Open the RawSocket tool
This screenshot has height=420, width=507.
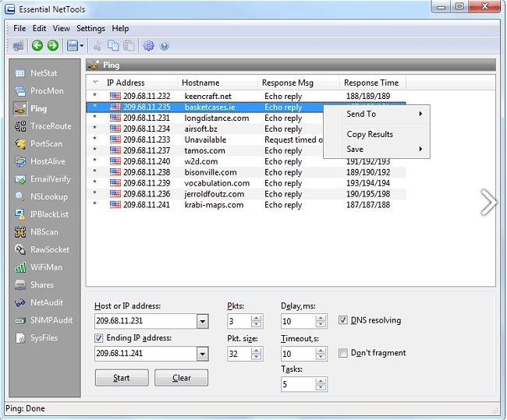click(x=42, y=249)
